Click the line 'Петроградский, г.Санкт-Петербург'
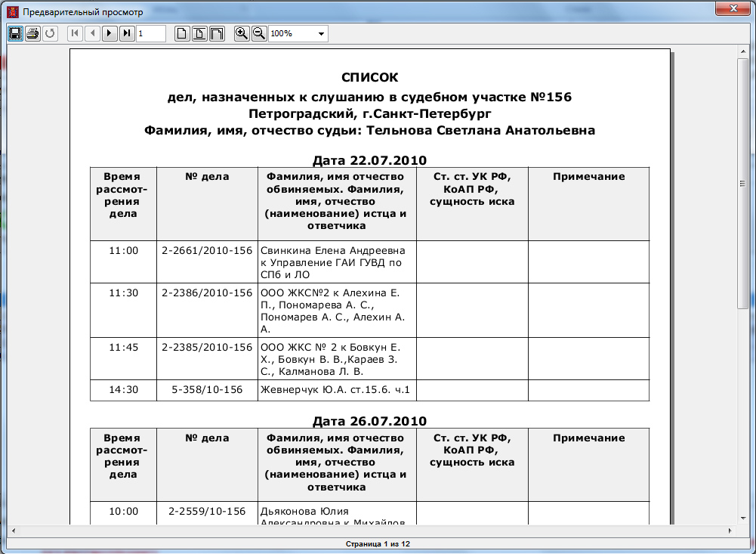The width and height of the screenshot is (756, 554). coord(370,114)
